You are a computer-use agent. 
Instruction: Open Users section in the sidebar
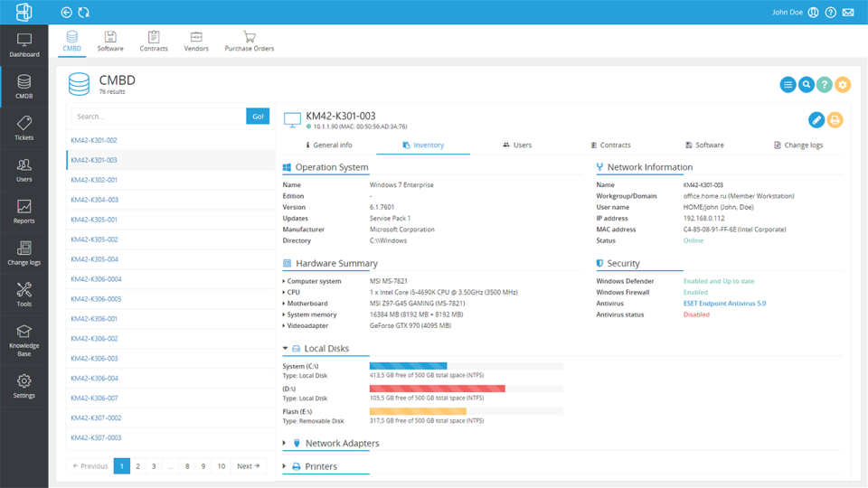(24, 170)
